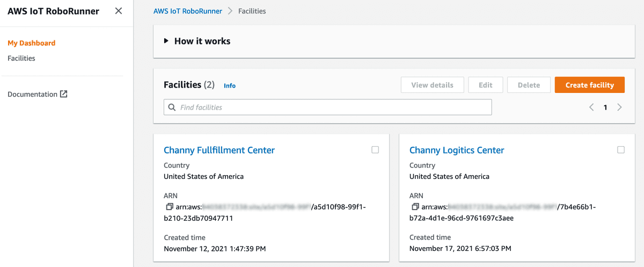This screenshot has width=644, height=267.
Task: Click the Edit button
Action: [x=486, y=85]
